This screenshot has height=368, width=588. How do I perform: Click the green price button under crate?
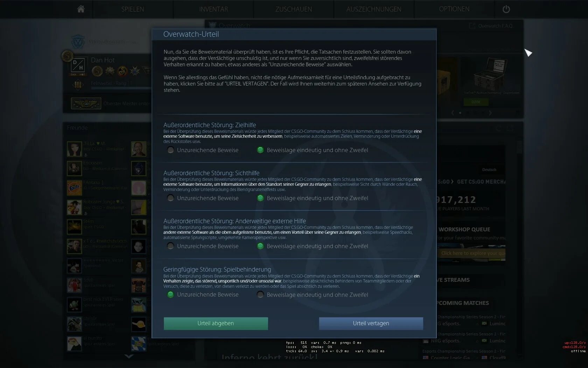[476, 102]
